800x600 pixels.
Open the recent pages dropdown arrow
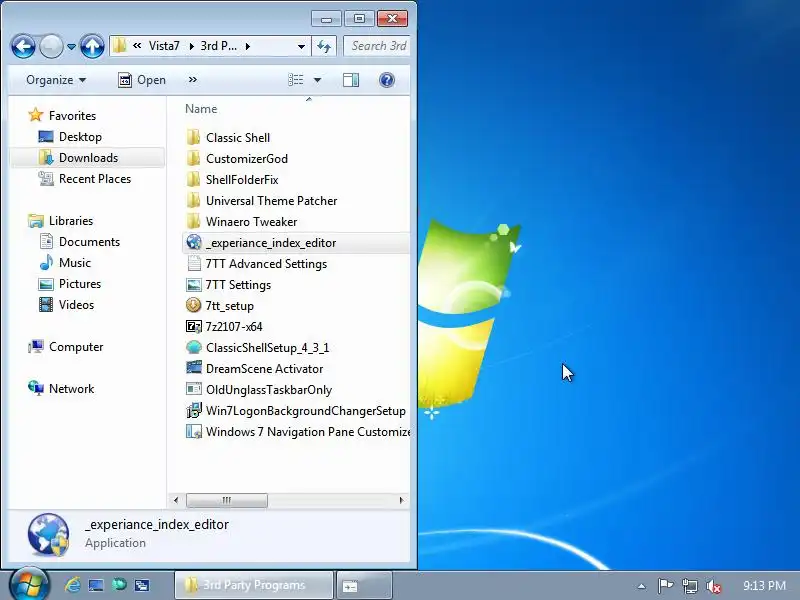[71, 47]
